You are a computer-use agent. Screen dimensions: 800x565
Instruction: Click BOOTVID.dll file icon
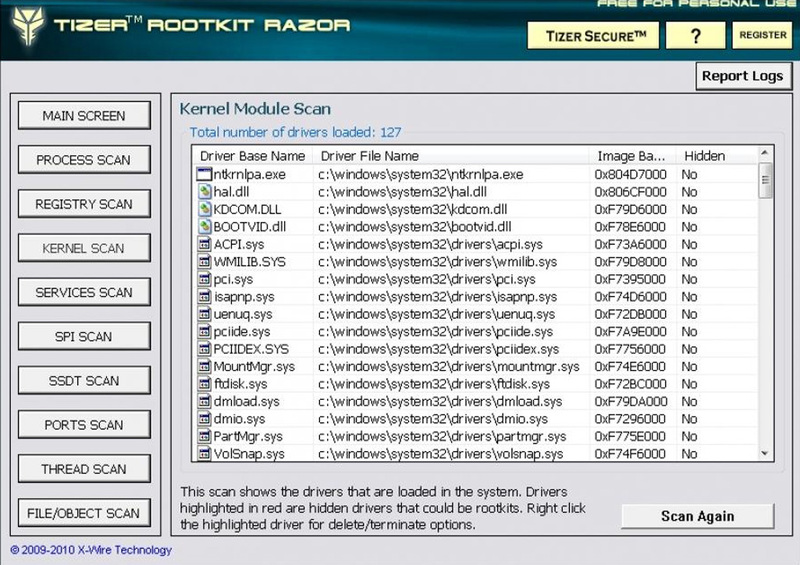(x=204, y=227)
